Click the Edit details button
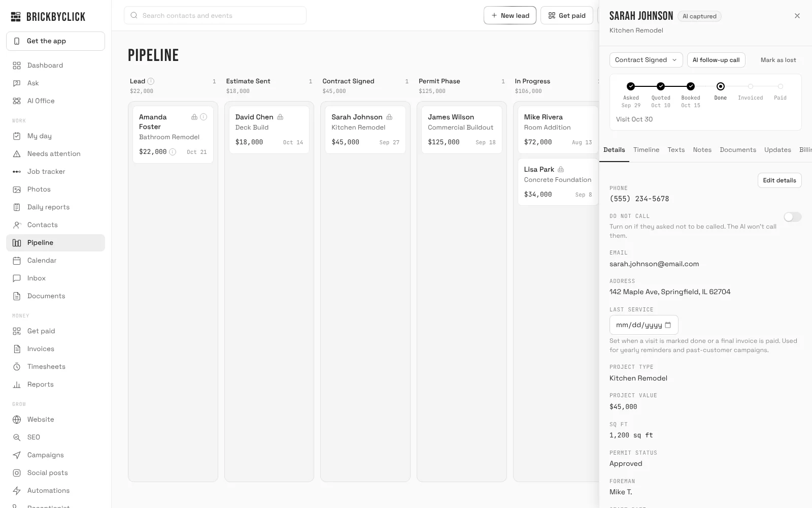This screenshot has width=812, height=508. [x=780, y=180]
